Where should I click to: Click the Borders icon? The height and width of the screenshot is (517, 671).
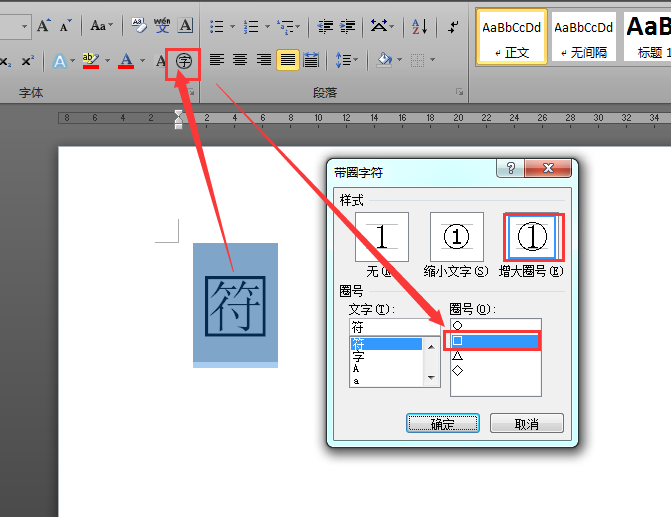pos(418,60)
